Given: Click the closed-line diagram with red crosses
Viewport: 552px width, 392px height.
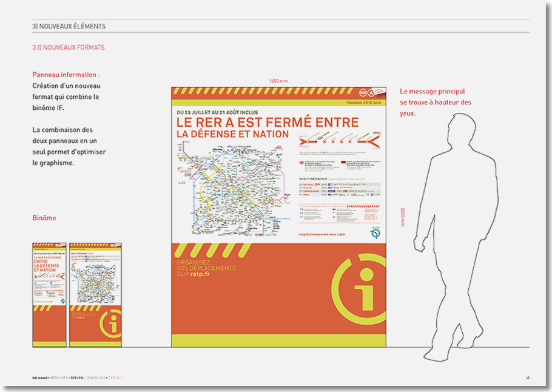Looking at the screenshot, I should pos(340,141).
